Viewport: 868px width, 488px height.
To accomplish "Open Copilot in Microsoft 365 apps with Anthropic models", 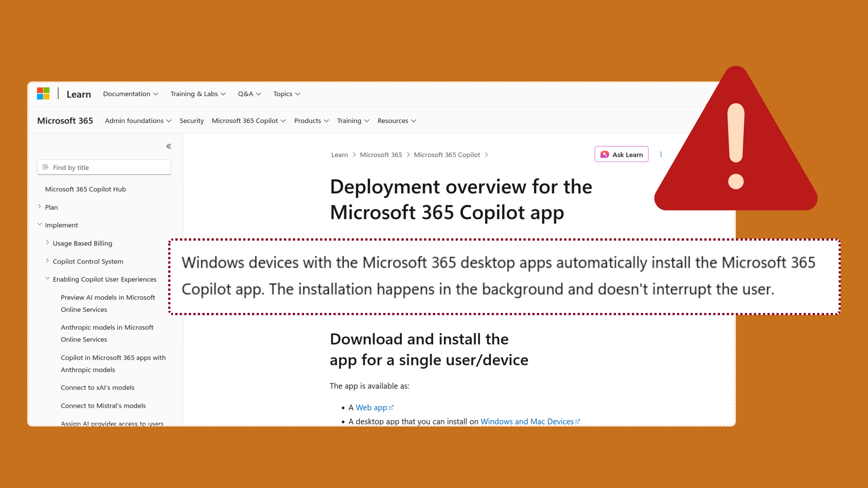I will point(113,364).
